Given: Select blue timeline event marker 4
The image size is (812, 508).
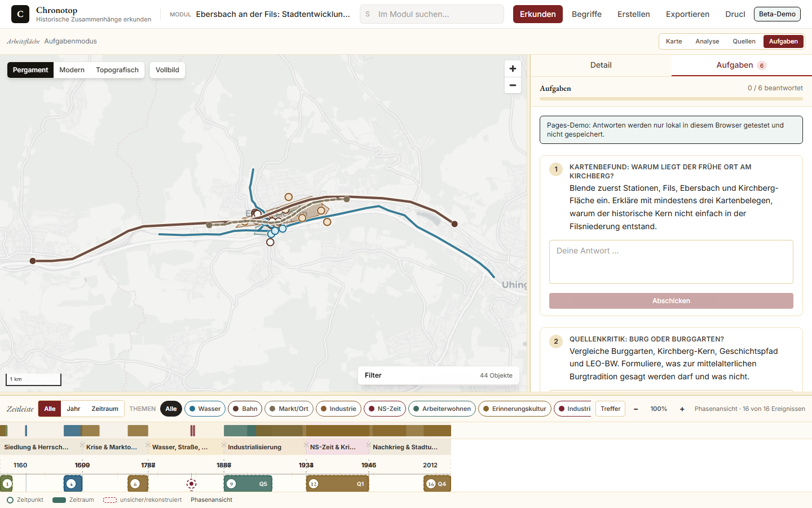Looking at the screenshot, I should point(73,484).
